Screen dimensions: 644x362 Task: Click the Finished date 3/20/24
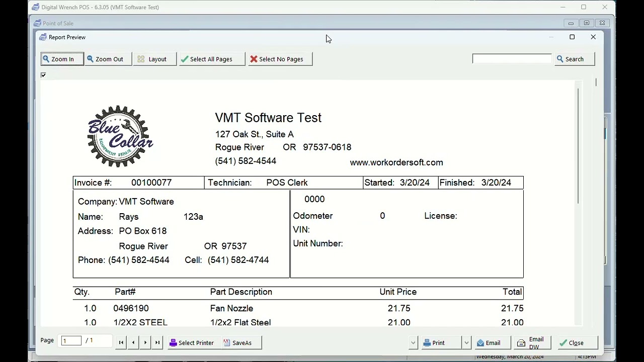(496, 183)
